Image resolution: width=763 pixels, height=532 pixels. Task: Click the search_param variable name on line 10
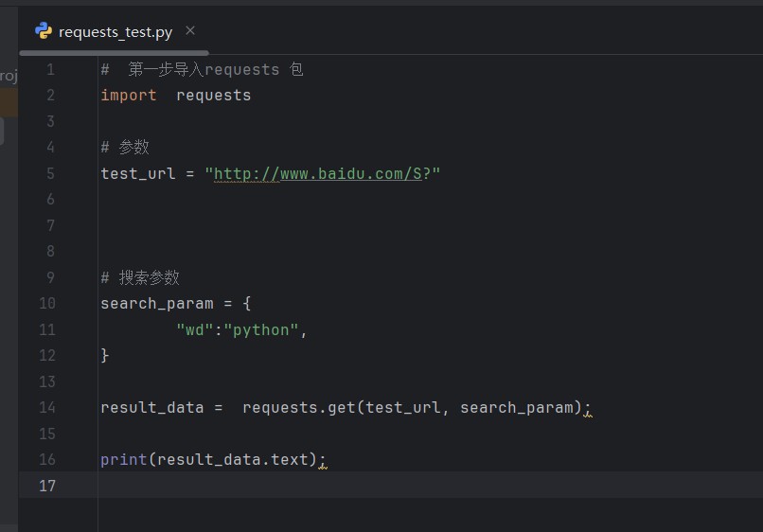pyautogui.click(x=157, y=303)
